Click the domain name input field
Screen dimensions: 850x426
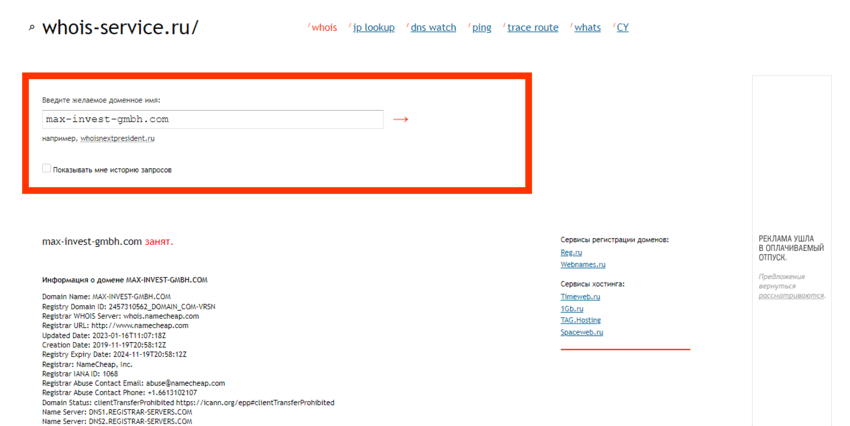tap(212, 119)
